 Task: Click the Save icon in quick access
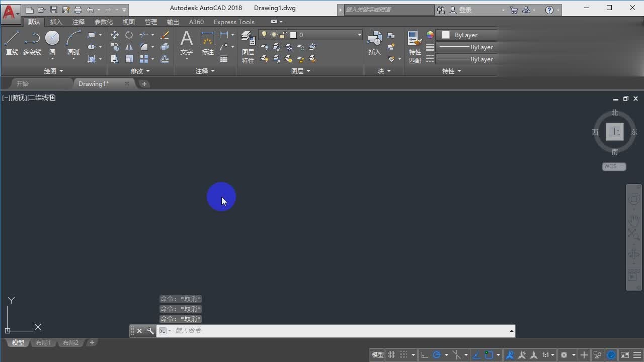click(54, 10)
